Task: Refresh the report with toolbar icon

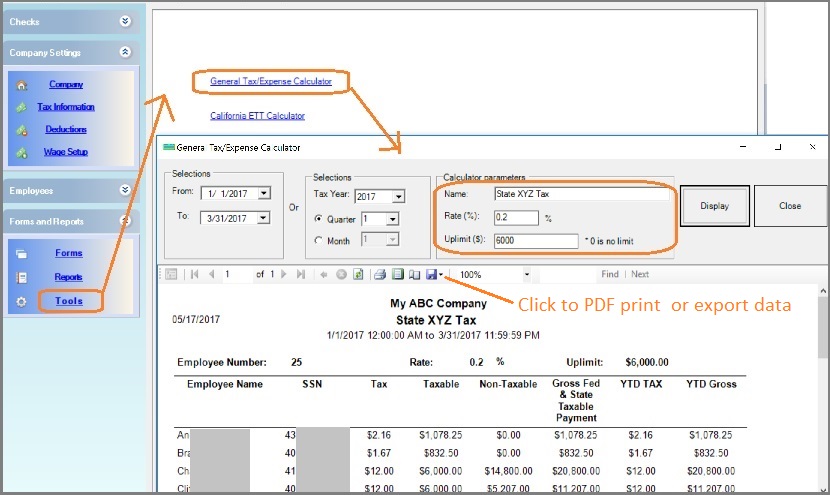Action: click(358, 274)
